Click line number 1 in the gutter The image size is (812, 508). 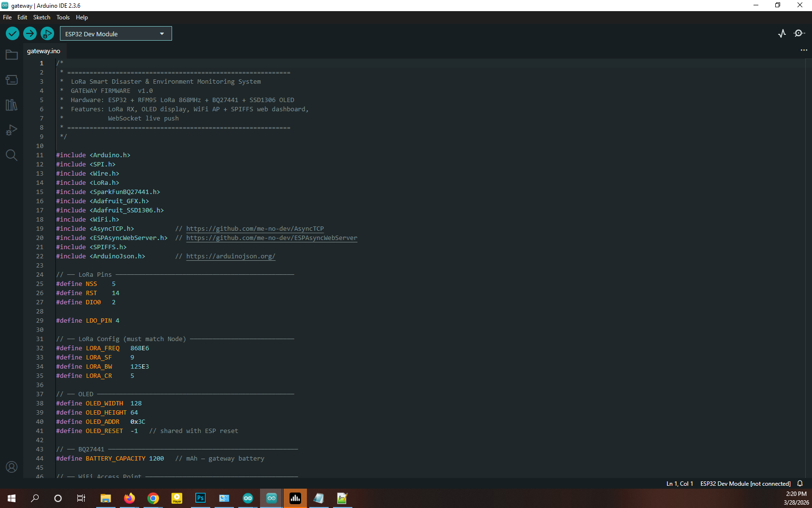[42, 63]
